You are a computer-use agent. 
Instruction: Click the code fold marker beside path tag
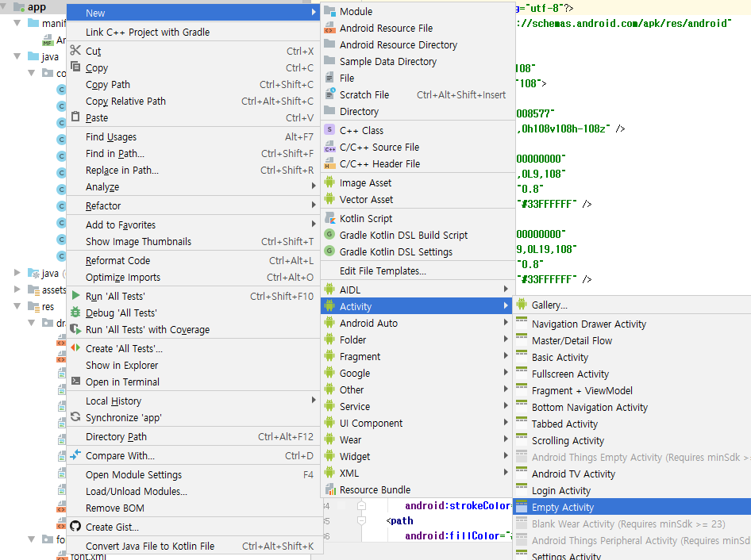[x=362, y=520]
